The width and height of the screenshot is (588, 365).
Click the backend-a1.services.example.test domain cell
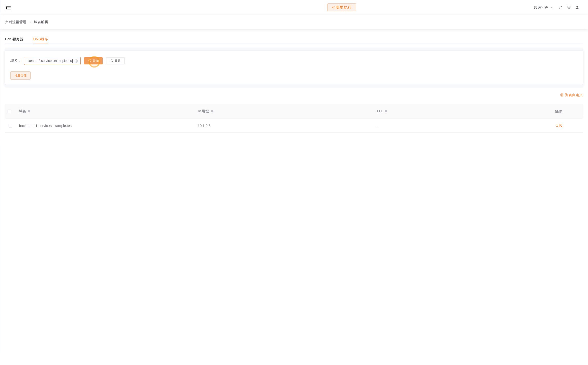[x=46, y=126]
